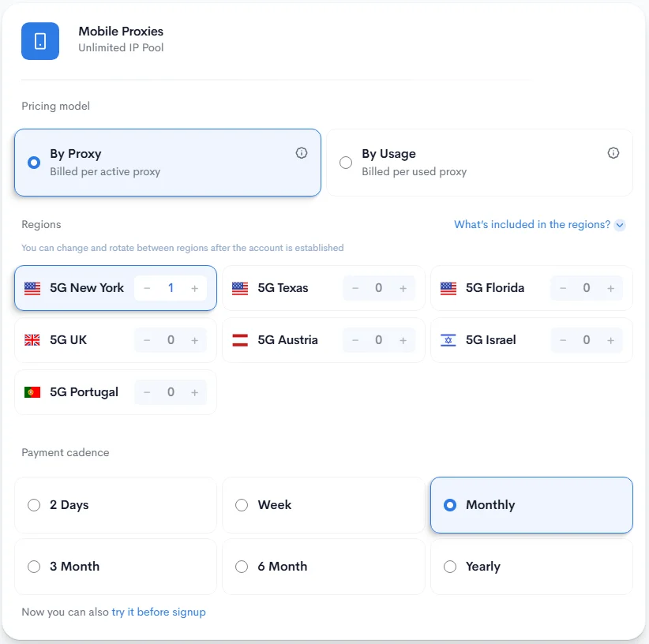Screen dimensions: 649x644
Task: Select the By Usage pricing model
Action: 479,163
